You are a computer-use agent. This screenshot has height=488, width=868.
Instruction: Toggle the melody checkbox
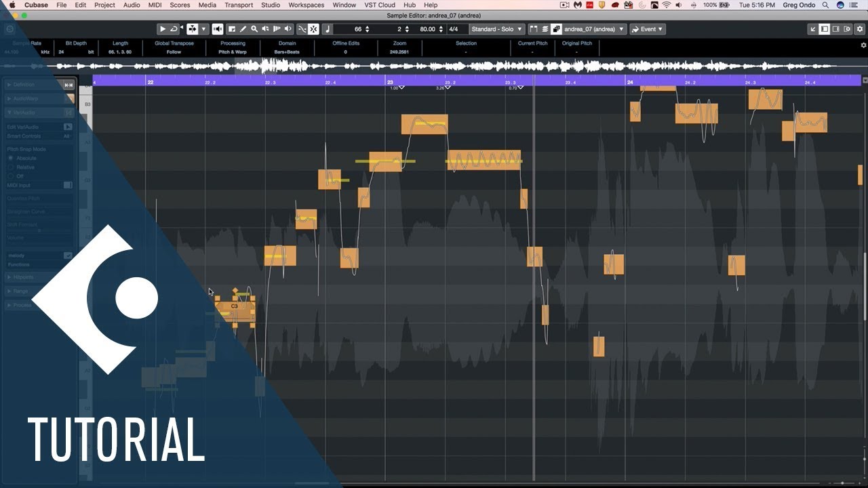click(68, 256)
